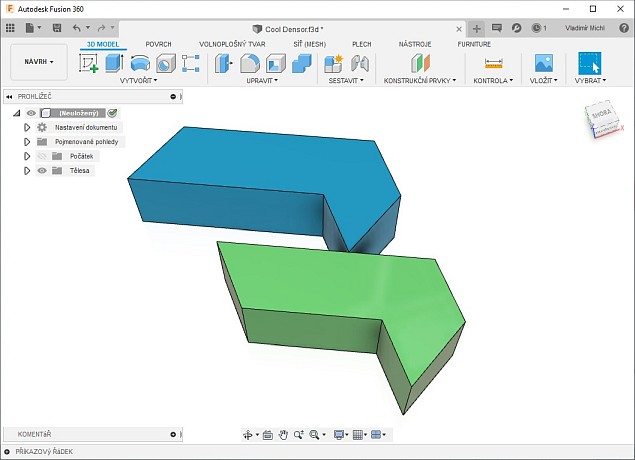Open the NÁVRH workspace dropdown
The height and width of the screenshot is (460, 635).
click(x=39, y=61)
